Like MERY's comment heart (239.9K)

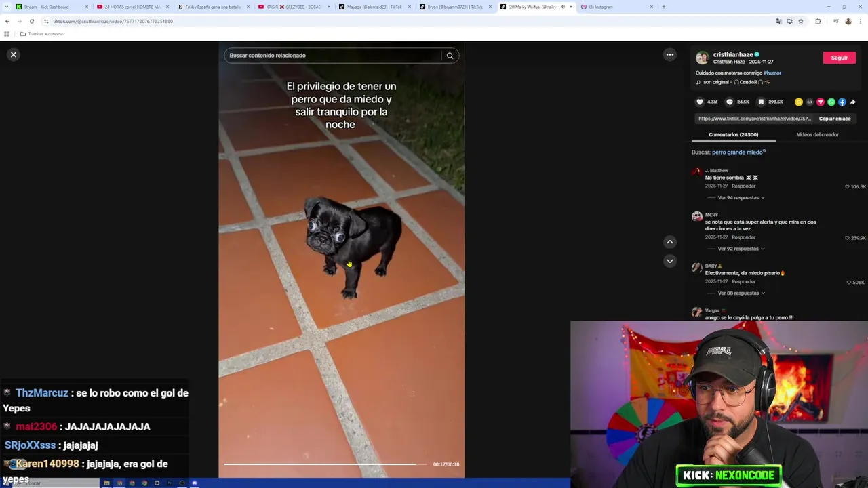(x=847, y=238)
